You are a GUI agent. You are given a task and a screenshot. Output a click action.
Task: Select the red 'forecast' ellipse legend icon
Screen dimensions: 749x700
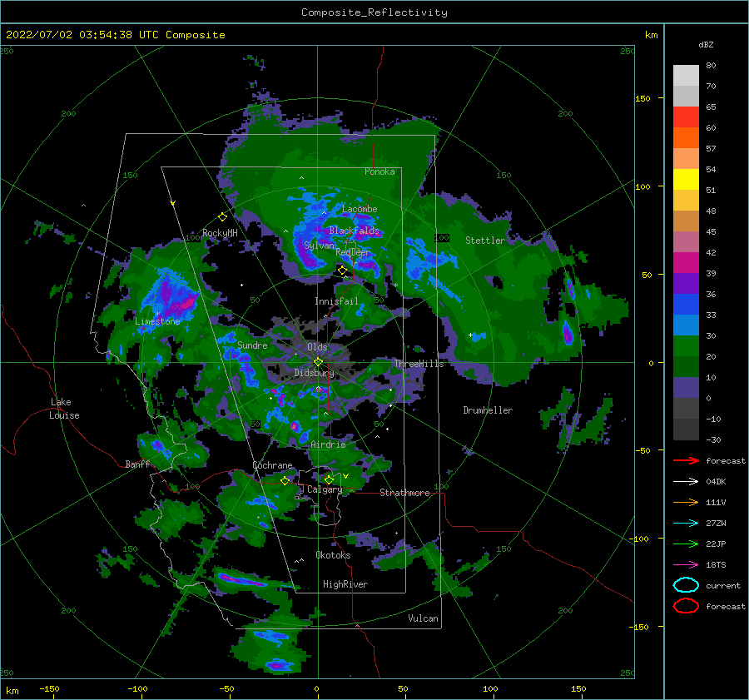[x=686, y=606]
